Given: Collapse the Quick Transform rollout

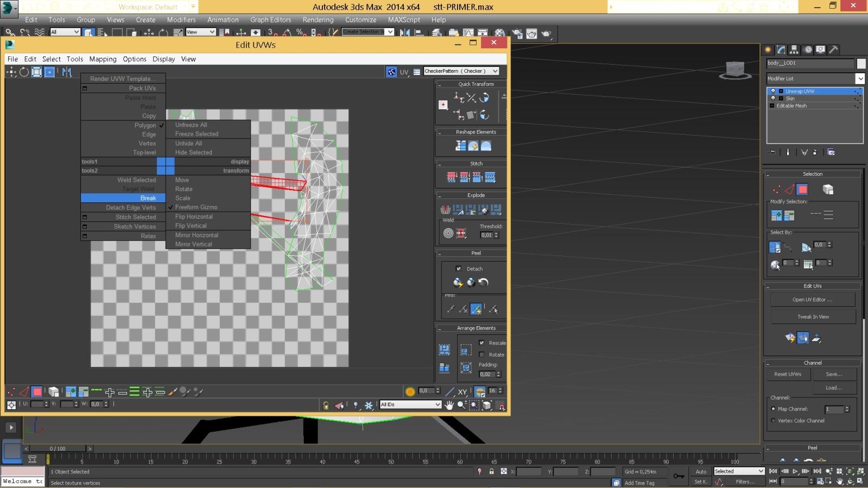Looking at the screenshot, I should [x=440, y=85].
